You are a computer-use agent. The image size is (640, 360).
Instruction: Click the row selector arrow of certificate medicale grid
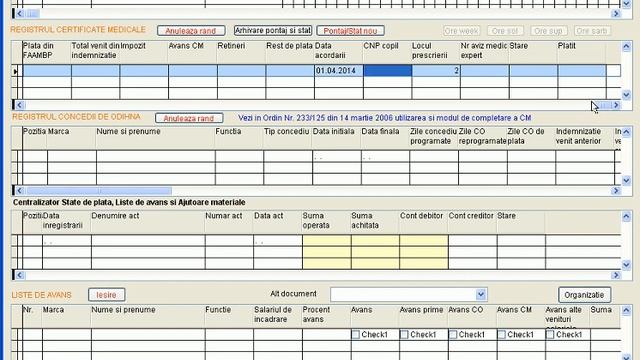[16, 71]
